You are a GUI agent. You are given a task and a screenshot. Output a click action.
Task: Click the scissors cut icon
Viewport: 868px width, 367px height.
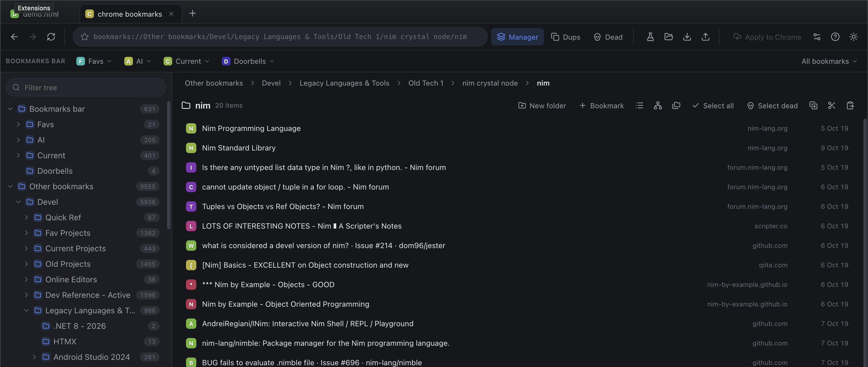coord(832,105)
